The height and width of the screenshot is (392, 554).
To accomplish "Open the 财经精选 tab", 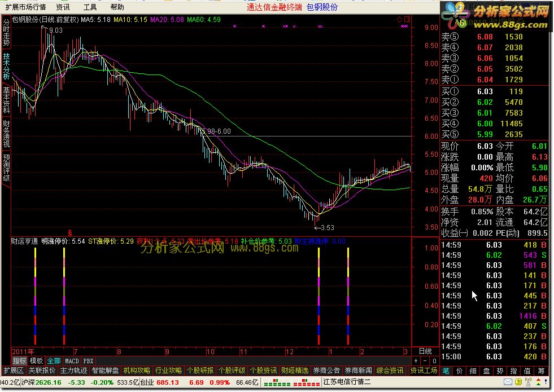I will coord(295,371).
